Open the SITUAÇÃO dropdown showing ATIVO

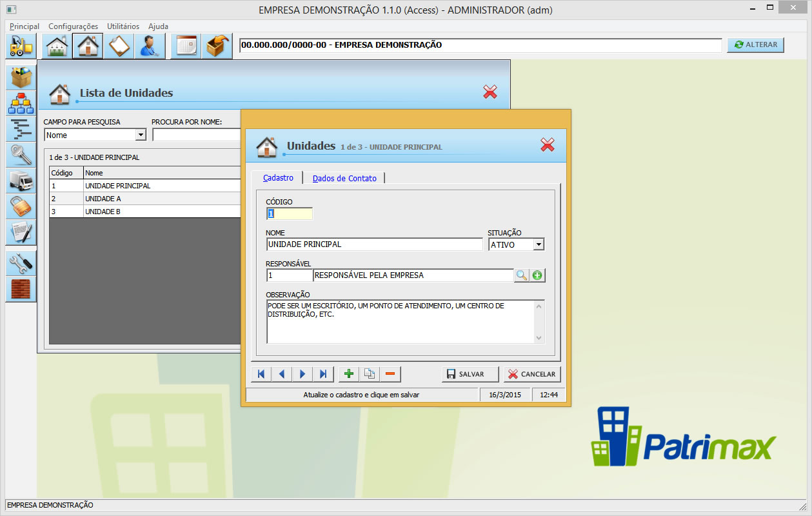539,244
